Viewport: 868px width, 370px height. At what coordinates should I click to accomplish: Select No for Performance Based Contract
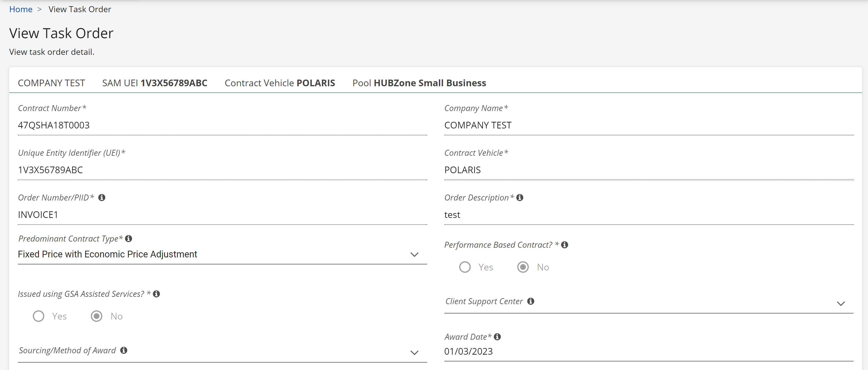(x=523, y=267)
